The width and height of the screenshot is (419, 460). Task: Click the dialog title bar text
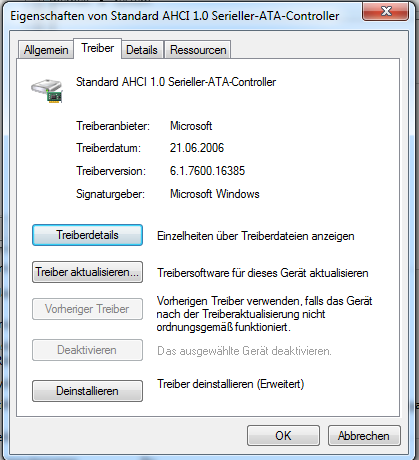175,16
